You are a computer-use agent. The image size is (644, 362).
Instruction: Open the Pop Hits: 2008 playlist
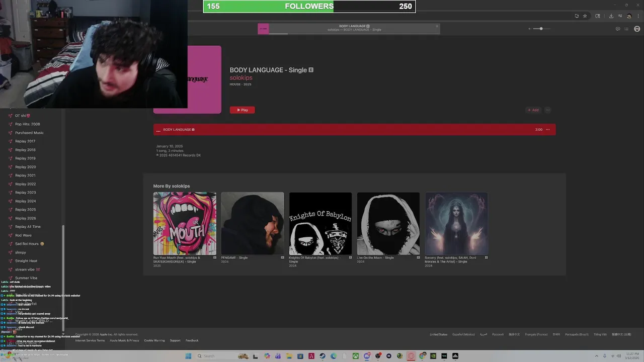(28, 124)
